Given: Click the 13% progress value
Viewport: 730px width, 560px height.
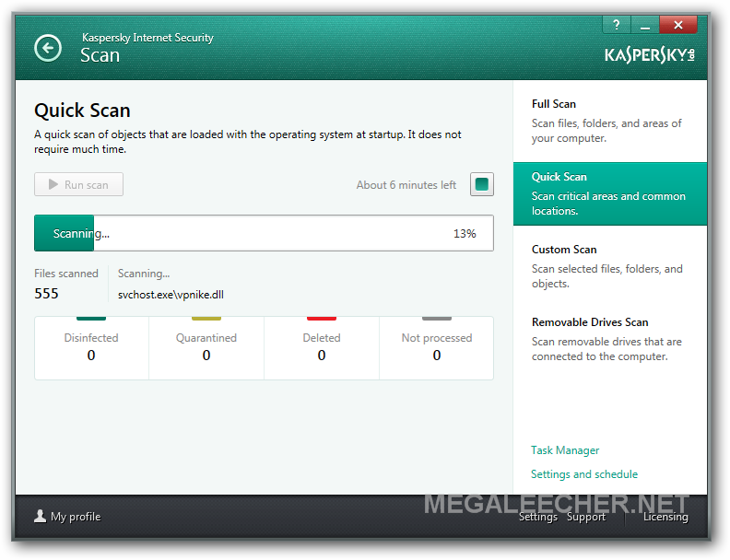Looking at the screenshot, I should point(465,234).
